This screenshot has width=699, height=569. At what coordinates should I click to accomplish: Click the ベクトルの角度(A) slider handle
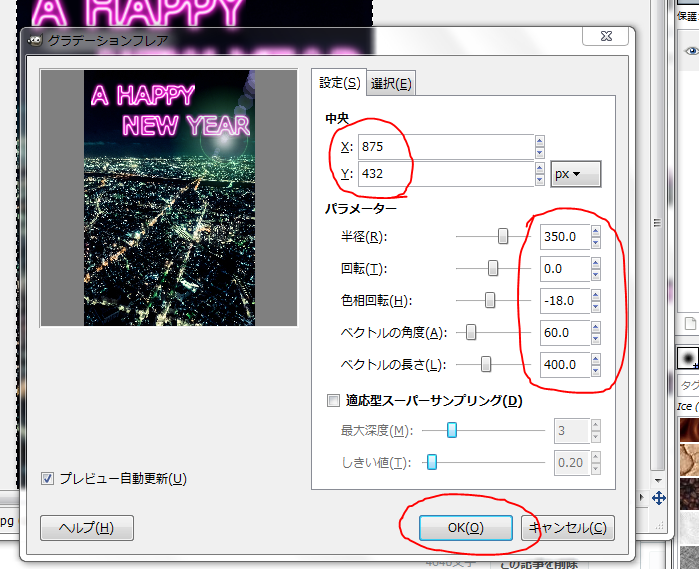[x=471, y=332]
